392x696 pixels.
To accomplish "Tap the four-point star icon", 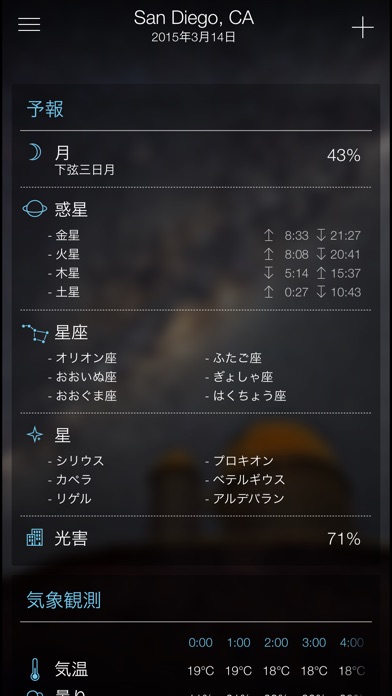I will coord(35,435).
